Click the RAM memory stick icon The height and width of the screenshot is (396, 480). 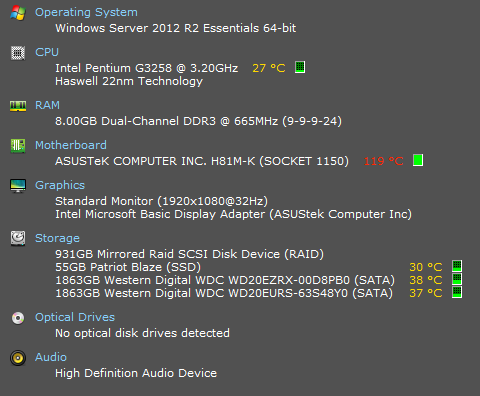[18, 106]
